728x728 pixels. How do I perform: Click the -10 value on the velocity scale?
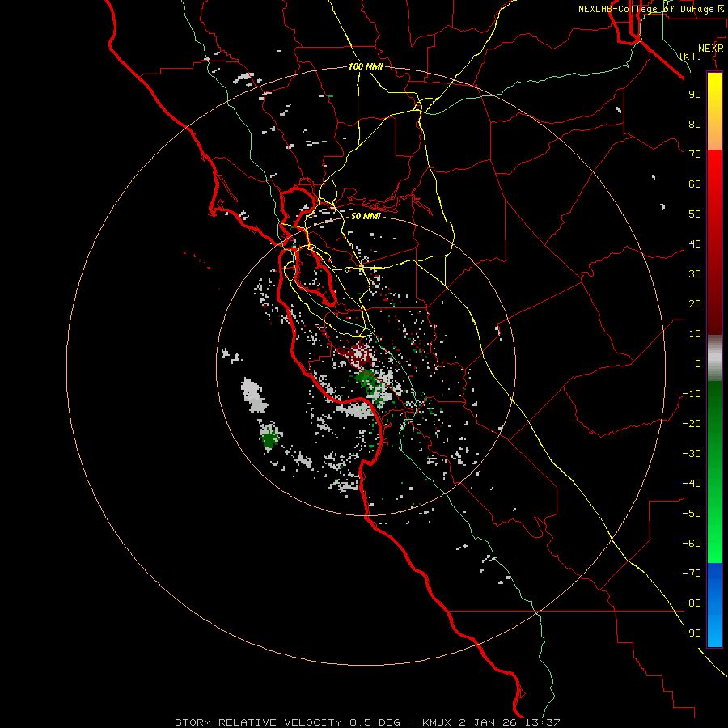(692, 394)
